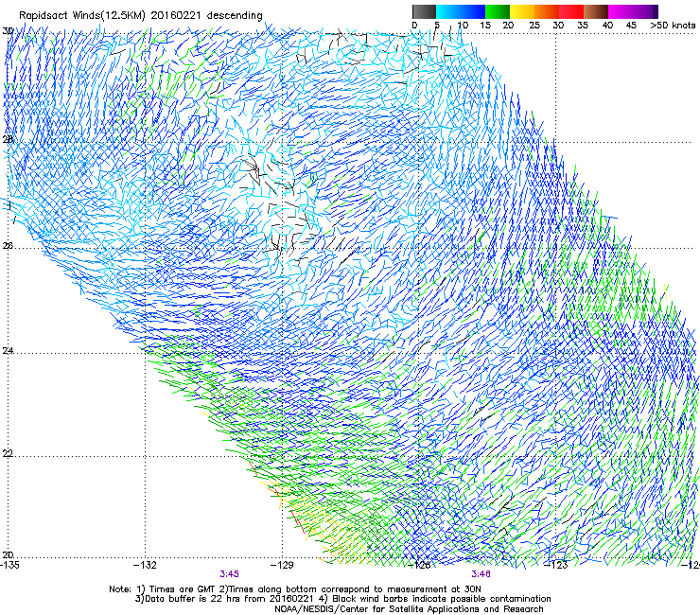Click the latitude label '30' on left axis
Screen dimensions: 700x615
pyautogui.click(x=8, y=31)
